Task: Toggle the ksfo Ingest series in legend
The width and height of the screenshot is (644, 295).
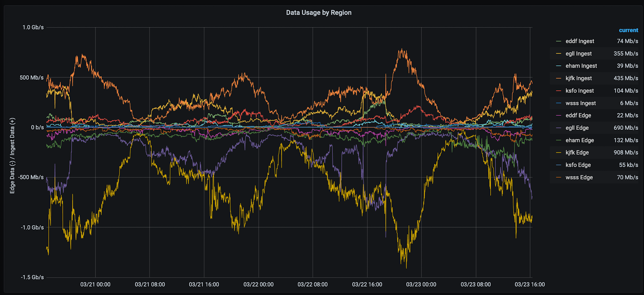Action: (x=580, y=91)
